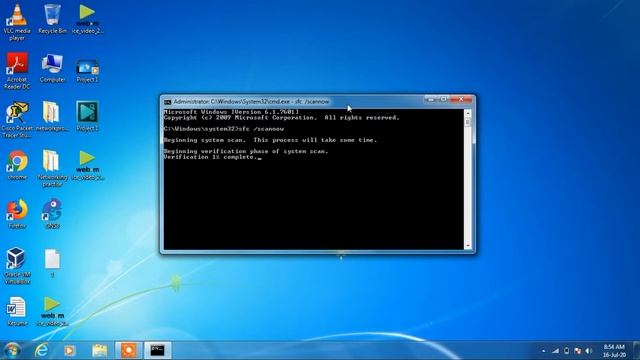Select the webm video file beside Recycle Bin

(87, 18)
